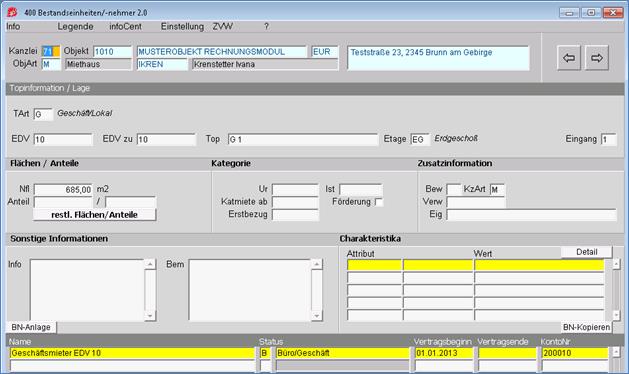The width and height of the screenshot is (629, 374).
Task: Click the IKREN code field
Action: 162,64
